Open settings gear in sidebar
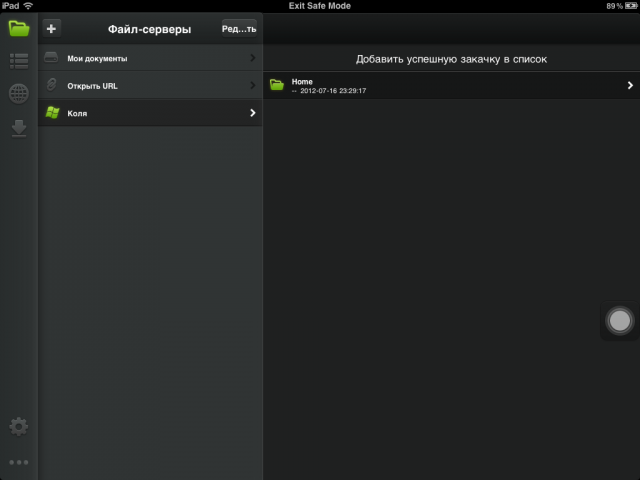The image size is (640, 480). 19,427
